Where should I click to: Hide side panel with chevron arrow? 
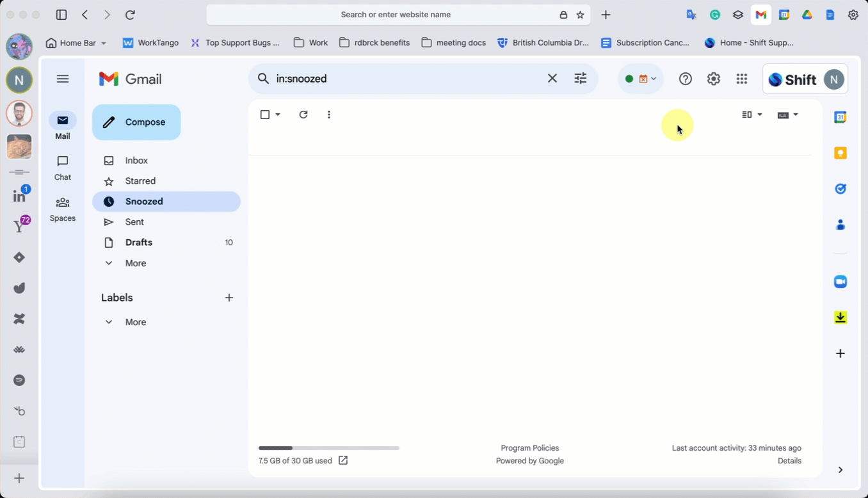(840, 470)
